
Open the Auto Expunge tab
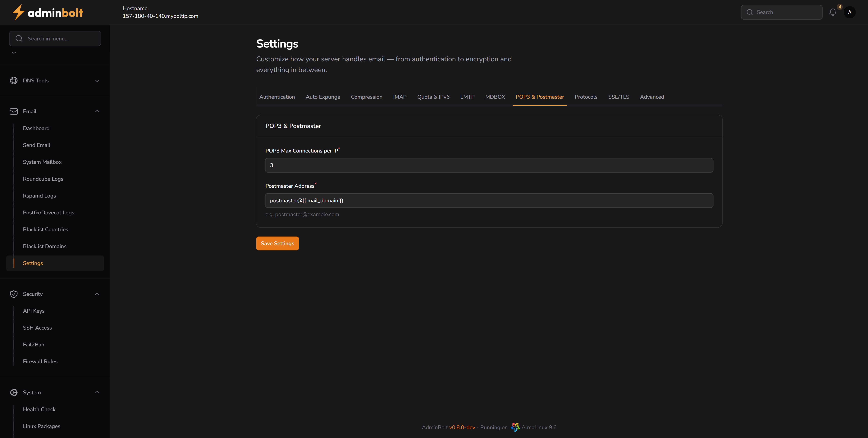323,97
